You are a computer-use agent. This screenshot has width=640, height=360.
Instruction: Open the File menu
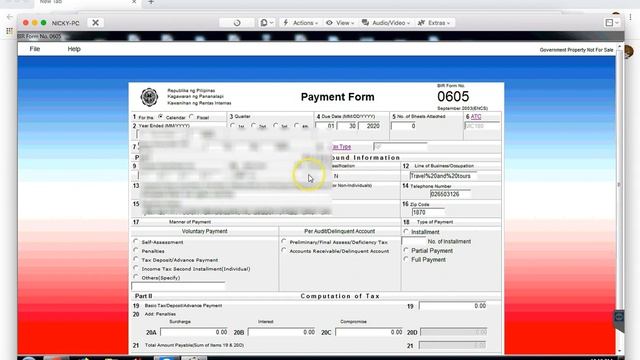coord(35,49)
